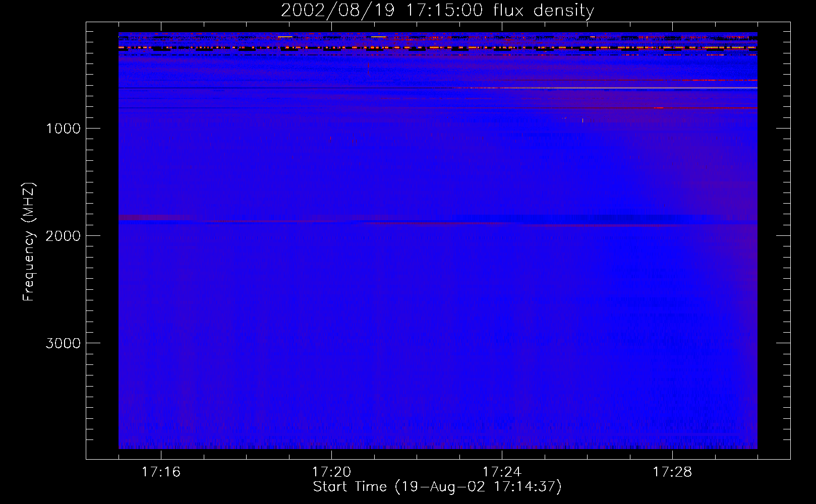Click the 3000 frequency tick label
Screen dimensions: 816x504
(x=63, y=343)
